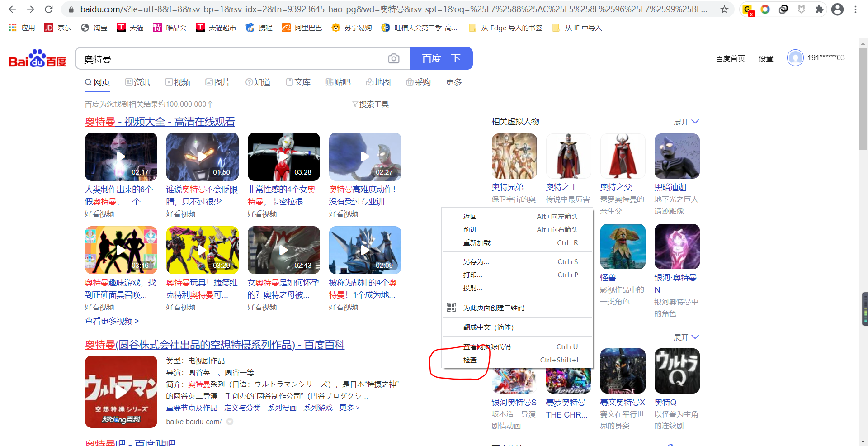Switch to the 资讯 tab

click(x=138, y=82)
